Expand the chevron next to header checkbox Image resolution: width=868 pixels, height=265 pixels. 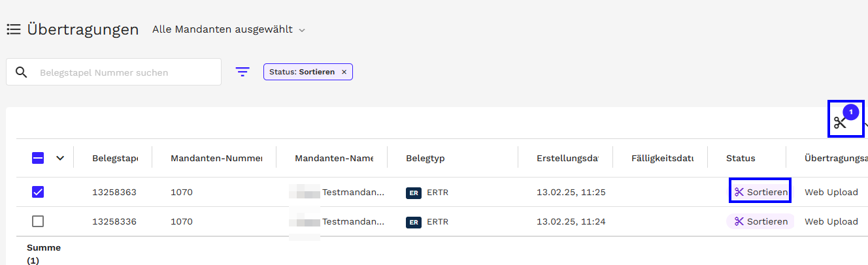[x=60, y=157]
